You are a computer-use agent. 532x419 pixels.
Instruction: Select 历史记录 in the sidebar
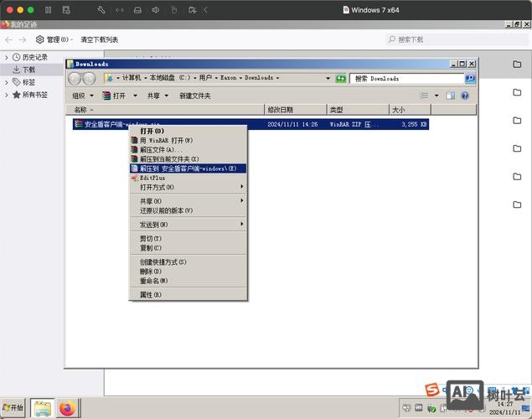[x=34, y=57]
